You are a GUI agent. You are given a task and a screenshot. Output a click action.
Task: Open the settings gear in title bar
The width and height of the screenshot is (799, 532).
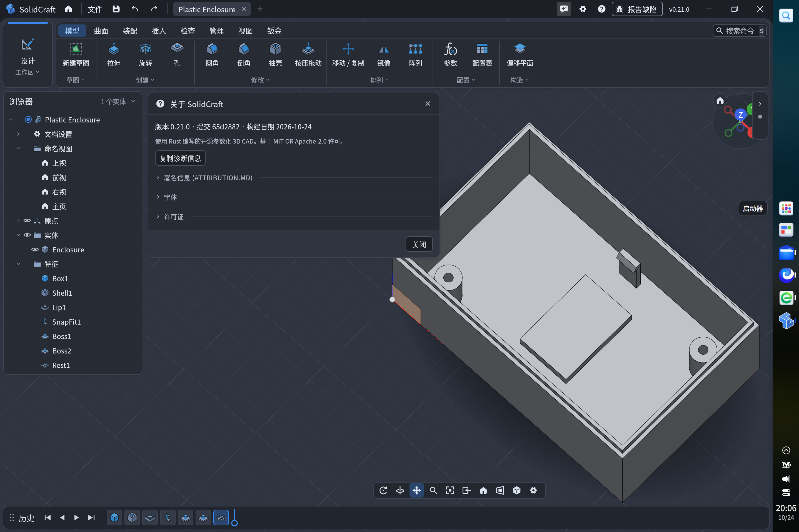(x=583, y=9)
